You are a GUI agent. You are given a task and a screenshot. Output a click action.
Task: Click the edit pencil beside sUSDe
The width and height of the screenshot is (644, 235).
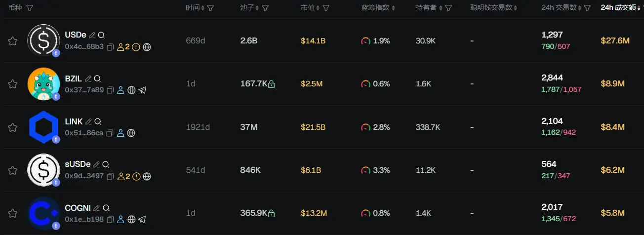(96, 164)
